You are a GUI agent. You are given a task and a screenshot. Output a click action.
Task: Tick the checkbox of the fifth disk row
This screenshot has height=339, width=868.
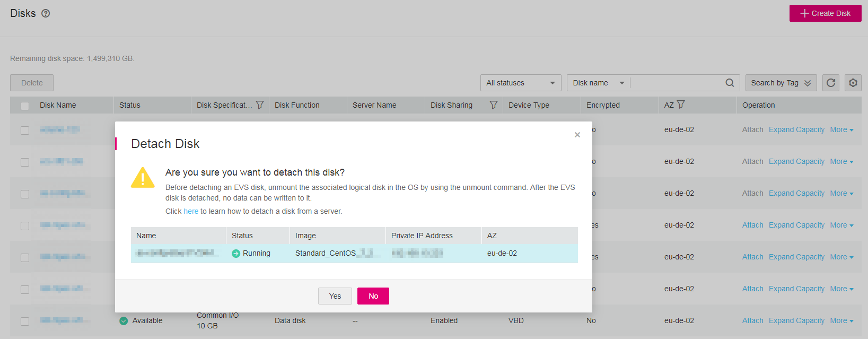[x=25, y=257]
